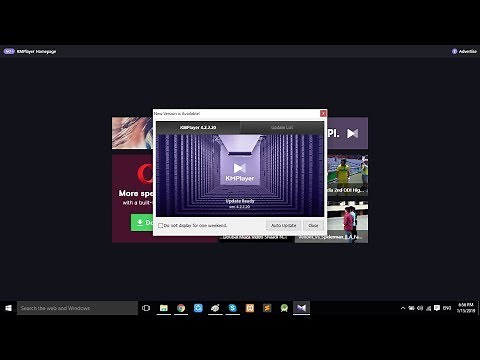Click the Close button in update dialog
480x360 pixels.
(313, 226)
